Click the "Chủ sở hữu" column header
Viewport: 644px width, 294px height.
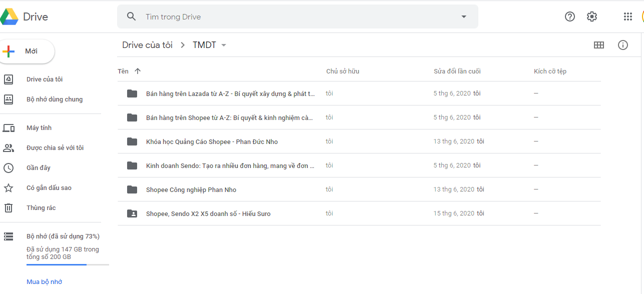(343, 71)
